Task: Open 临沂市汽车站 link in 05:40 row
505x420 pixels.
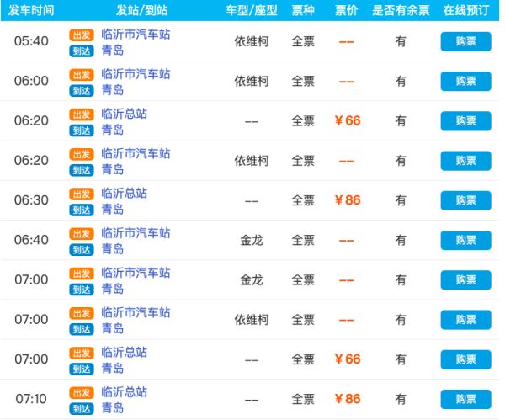Action: (x=136, y=35)
